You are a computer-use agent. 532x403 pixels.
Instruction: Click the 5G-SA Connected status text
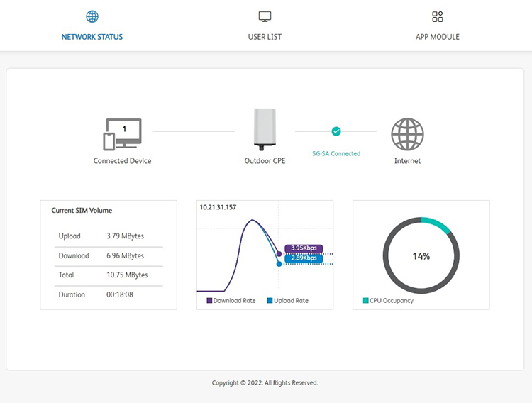click(x=336, y=153)
